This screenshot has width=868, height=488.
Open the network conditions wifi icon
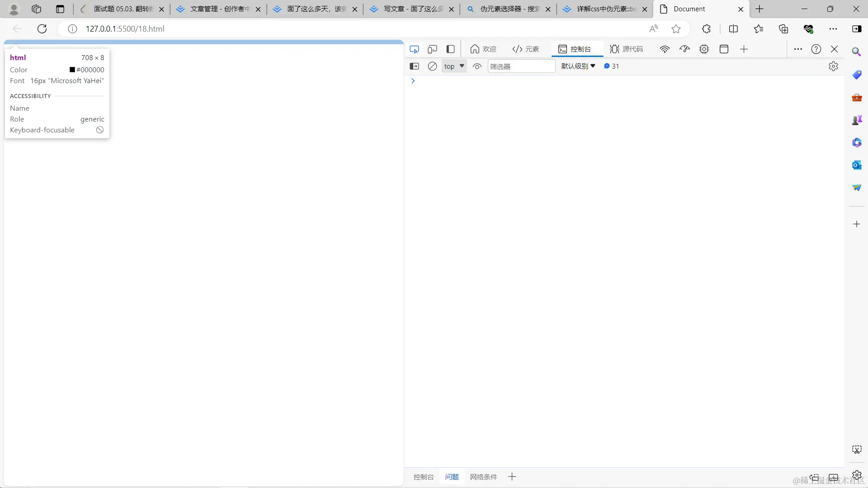click(x=665, y=49)
